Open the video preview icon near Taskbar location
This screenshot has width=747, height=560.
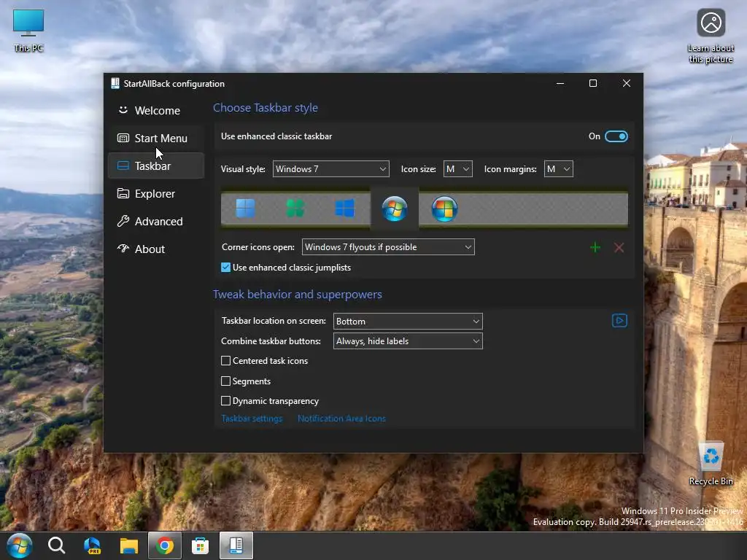point(619,321)
